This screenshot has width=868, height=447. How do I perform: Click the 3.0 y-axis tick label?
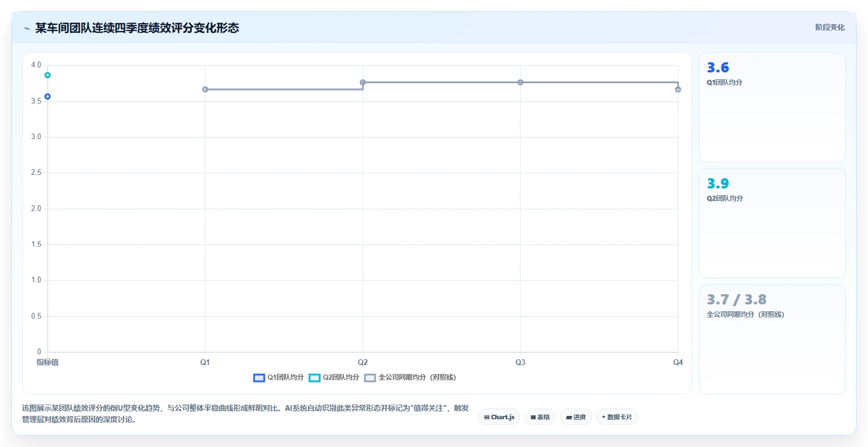tap(36, 137)
